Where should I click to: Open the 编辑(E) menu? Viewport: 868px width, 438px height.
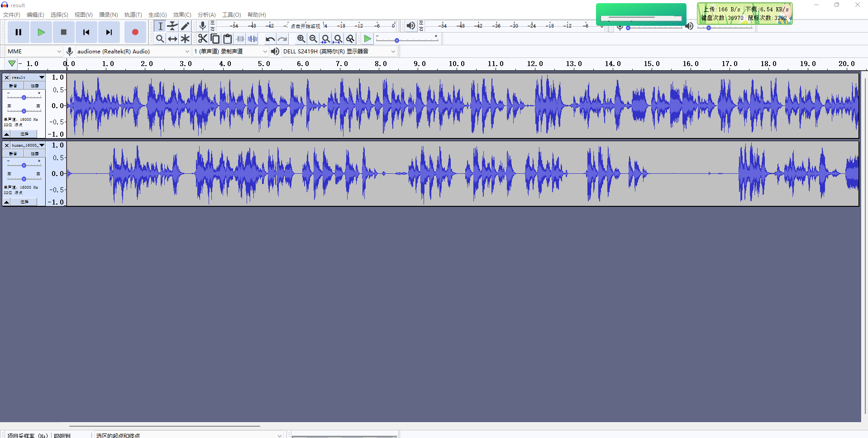point(35,15)
